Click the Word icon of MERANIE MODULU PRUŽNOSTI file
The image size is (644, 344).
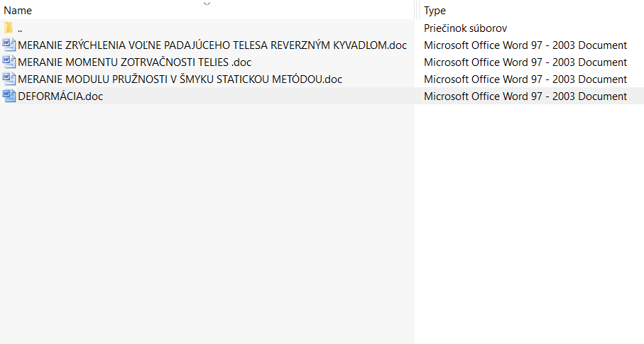point(9,79)
